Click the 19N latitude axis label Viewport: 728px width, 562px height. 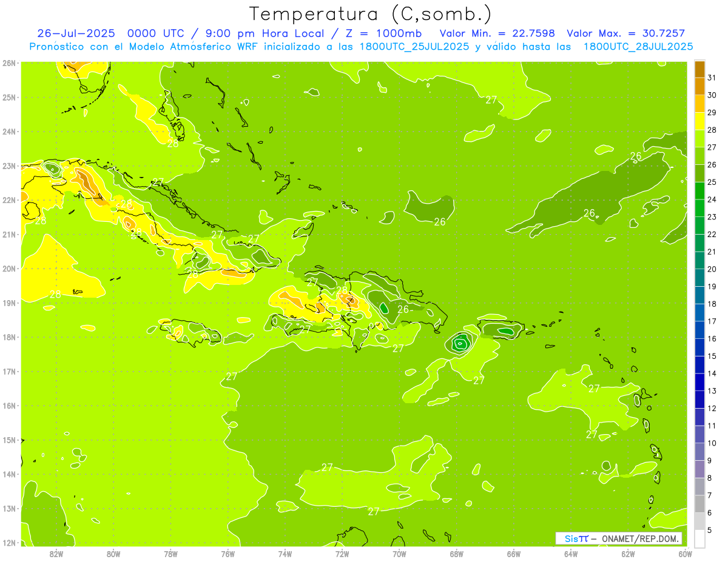[x=8, y=303]
